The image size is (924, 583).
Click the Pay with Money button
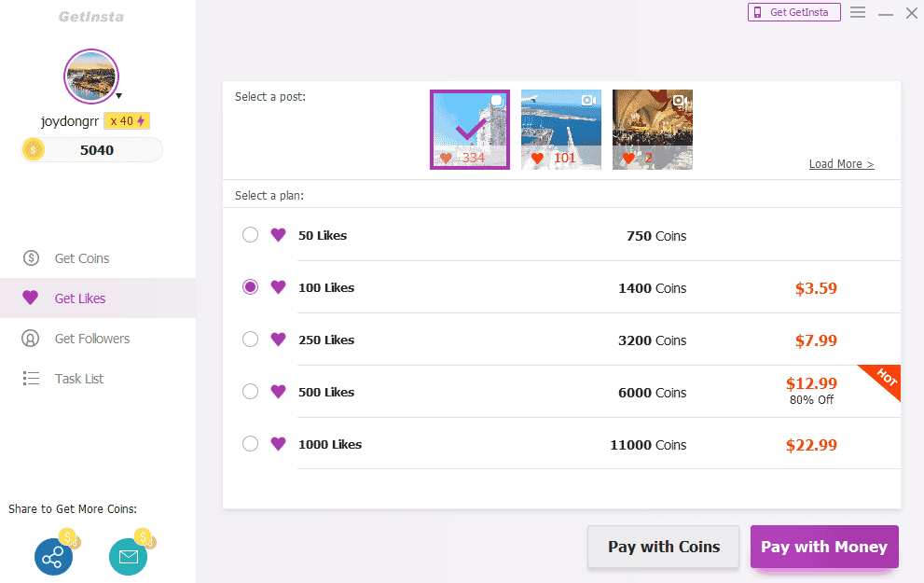[x=824, y=547]
